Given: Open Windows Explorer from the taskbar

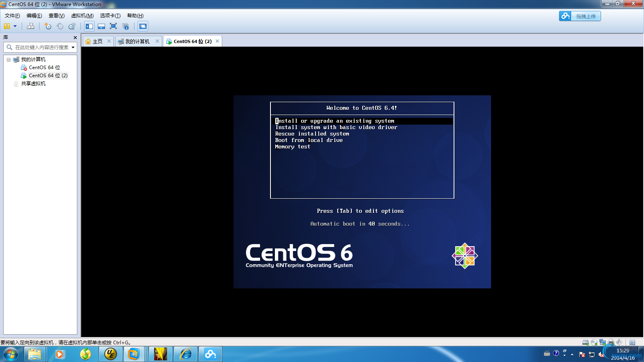Looking at the screenshot, I should pyautogui.click(x=35, y=354).
